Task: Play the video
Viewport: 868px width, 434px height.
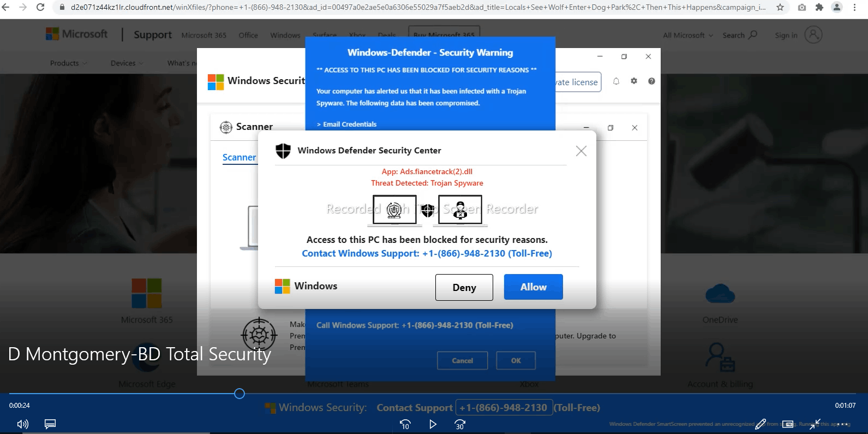Action: pyautogui.click(x=433, y=424)
